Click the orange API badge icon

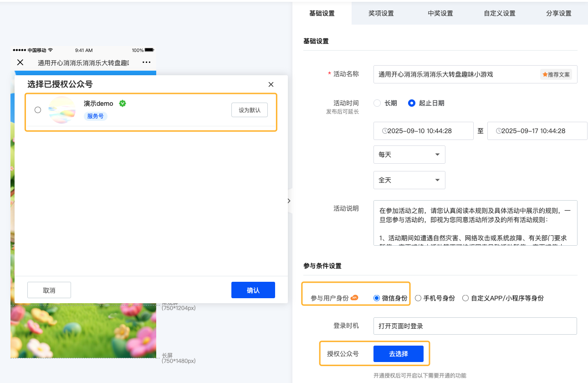[x=354, y=298]
